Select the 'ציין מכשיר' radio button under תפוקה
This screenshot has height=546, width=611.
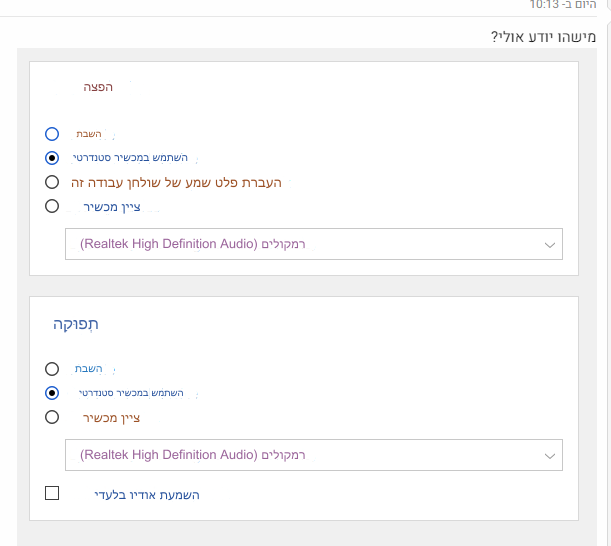(x=52, y=417)
